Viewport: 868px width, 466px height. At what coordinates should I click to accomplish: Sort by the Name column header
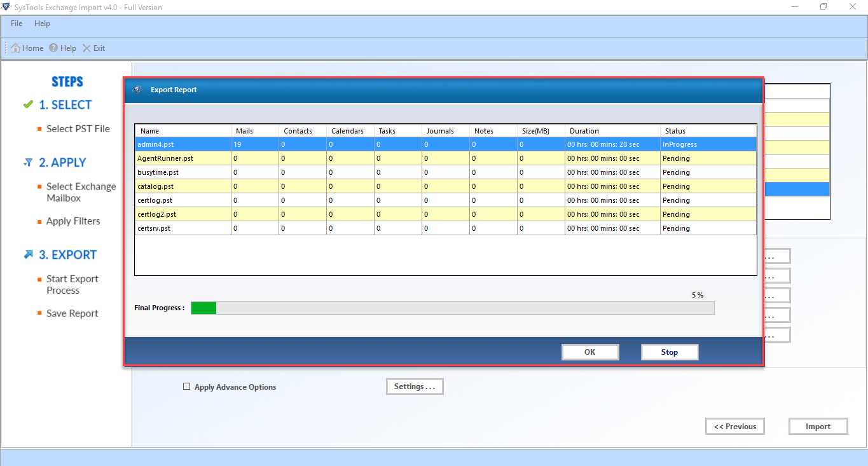(183, 131)
